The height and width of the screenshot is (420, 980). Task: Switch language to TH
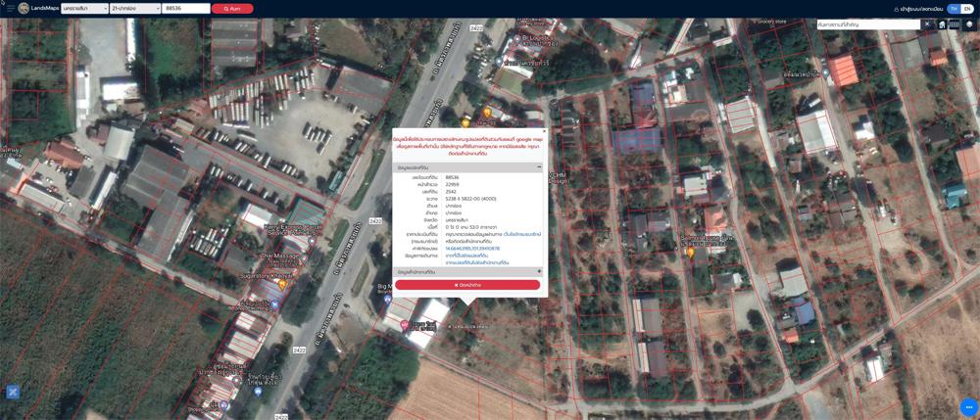[x=954, y=9]
